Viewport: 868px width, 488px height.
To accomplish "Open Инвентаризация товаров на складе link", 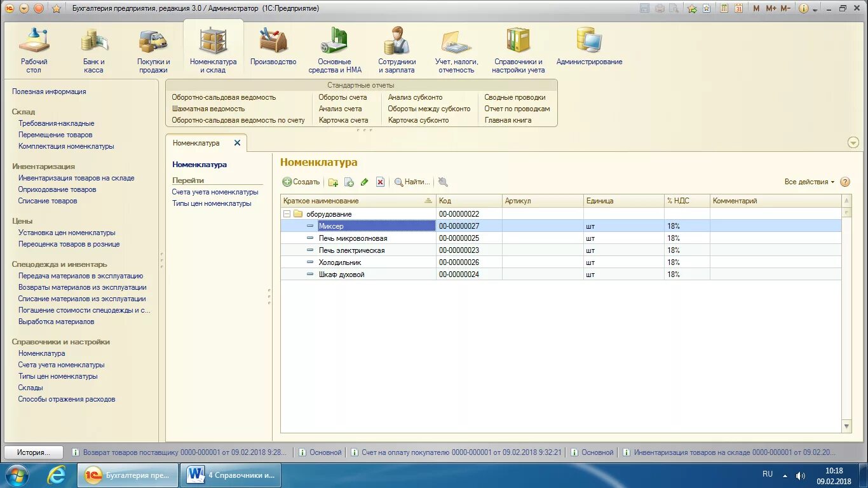I will pyautogui.click(x=76, y=178).
